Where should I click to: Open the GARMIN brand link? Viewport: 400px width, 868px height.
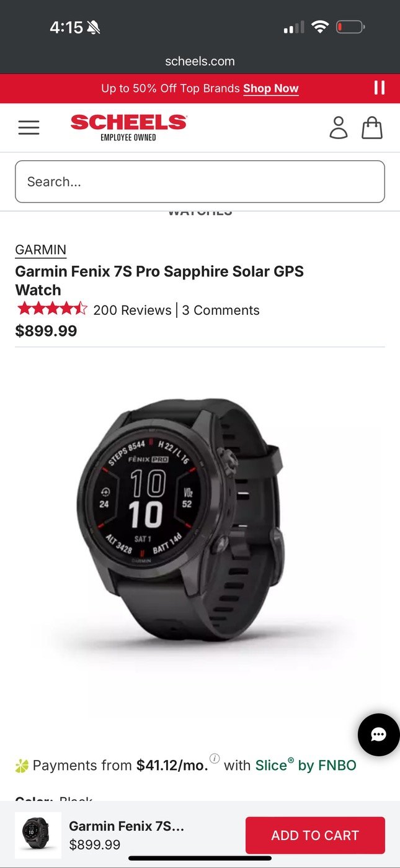40,250
